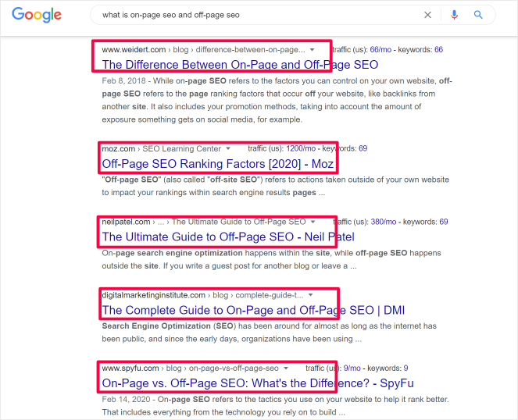Image resolution: width=518 pixels, height=420 pixels.
Task: Click the 1200/mo traffic value for moz.com
Action: [x=301, y=148]
